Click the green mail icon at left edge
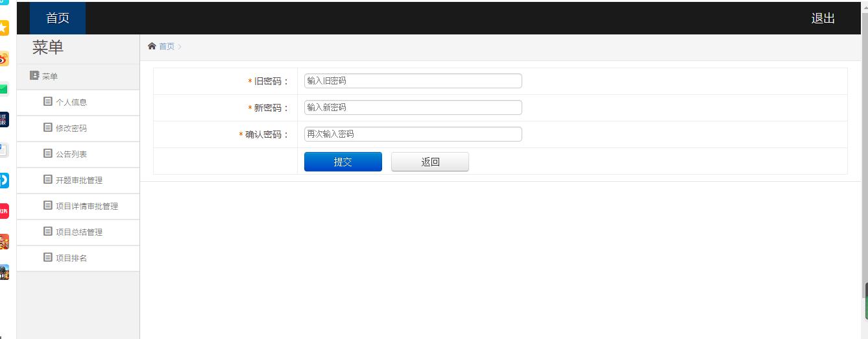This screenshot has width=868, height=339. pyautogui.click(x=4, y=89)
